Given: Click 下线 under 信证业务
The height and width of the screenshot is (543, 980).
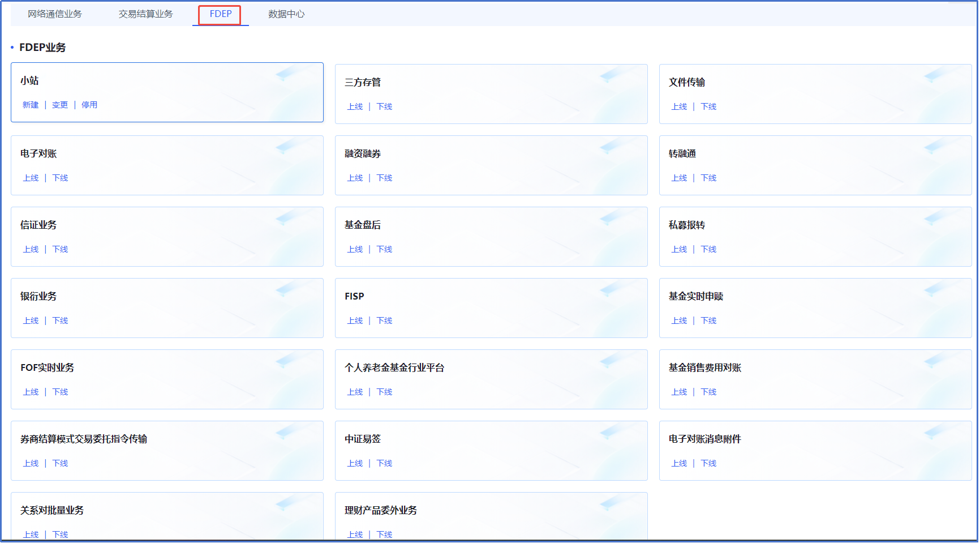Looking at the screenshot, I should (61, 249).
